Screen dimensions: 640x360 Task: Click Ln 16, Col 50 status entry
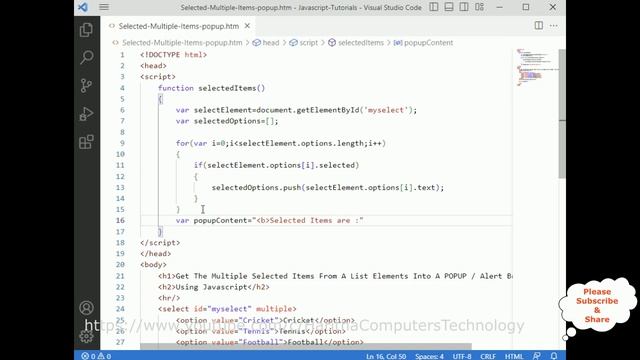(x=386, y=356)
